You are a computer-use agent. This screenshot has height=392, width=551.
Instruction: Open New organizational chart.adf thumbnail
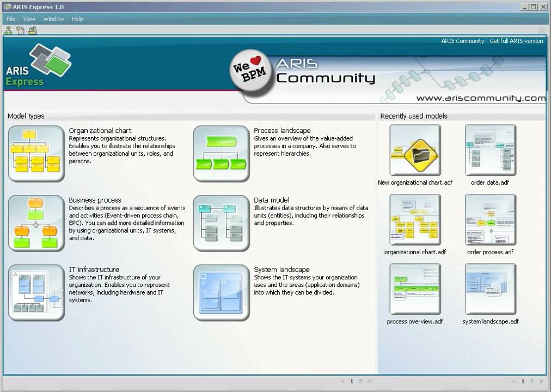(x=415, y=150)
